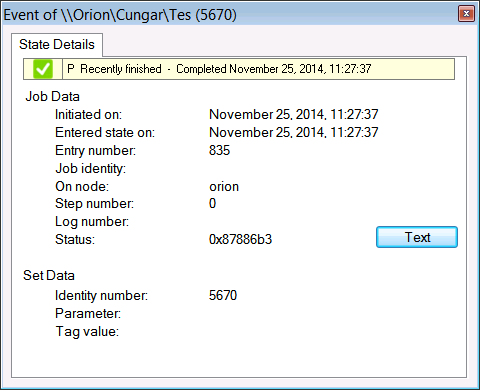Viewport: 480px width, 390px height.
Task: Open status message with the Text button
Action: [417, 237]
